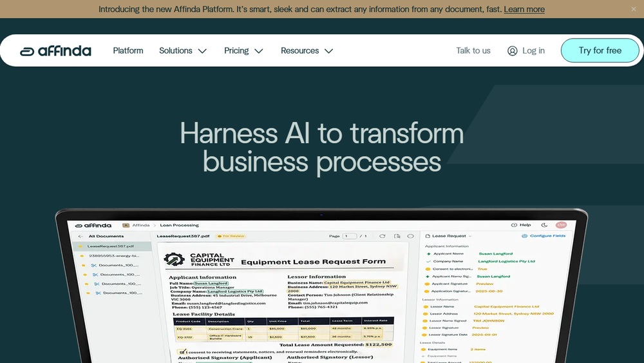The width and height of the screenshot is (644, 363).
Task: Click the Capital Equipment Finance gear logo
Action: (x=174, y=260)
